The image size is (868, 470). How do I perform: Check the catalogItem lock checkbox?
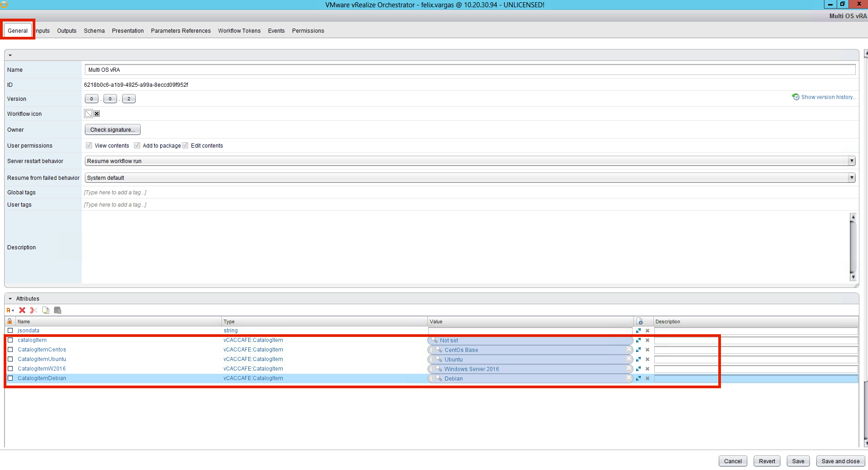[10, 340]
